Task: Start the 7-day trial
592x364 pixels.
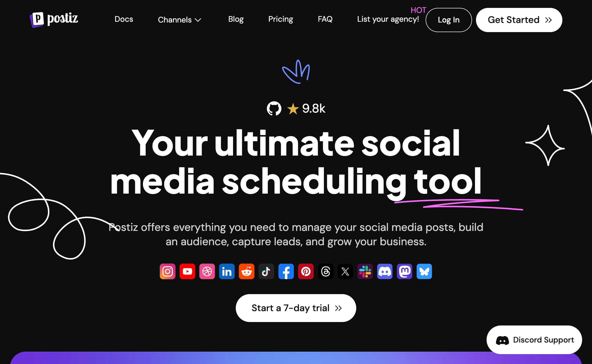Action: pos(296,308)
